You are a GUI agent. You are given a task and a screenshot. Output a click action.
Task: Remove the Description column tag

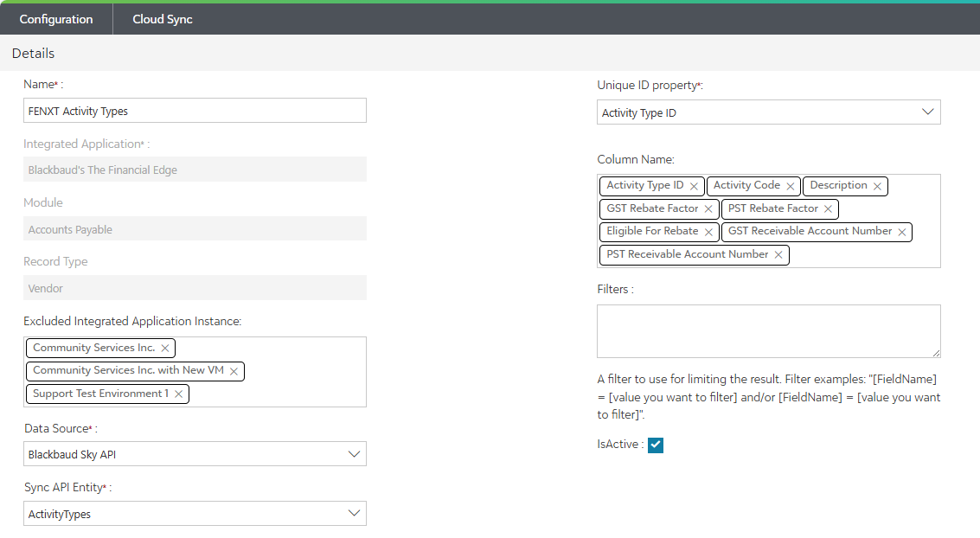coord(877,186)
